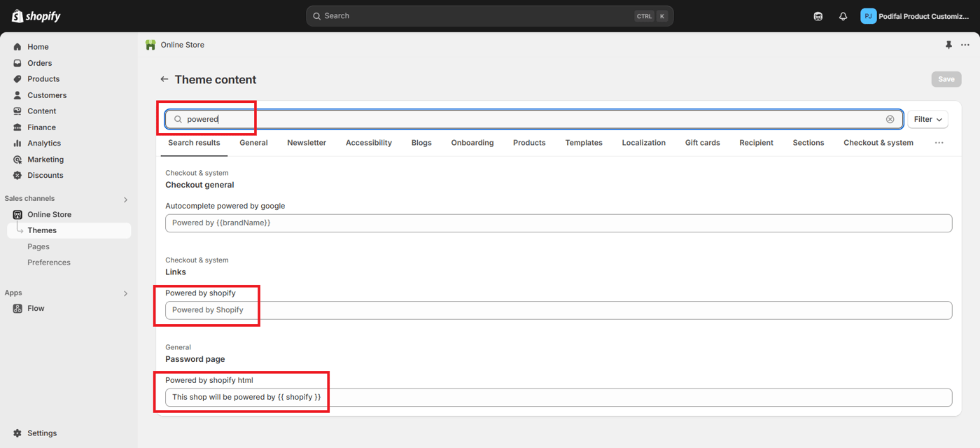Click the Home icon in sidebar
Viewport: 980px width, 448px height.
[17, 47]
